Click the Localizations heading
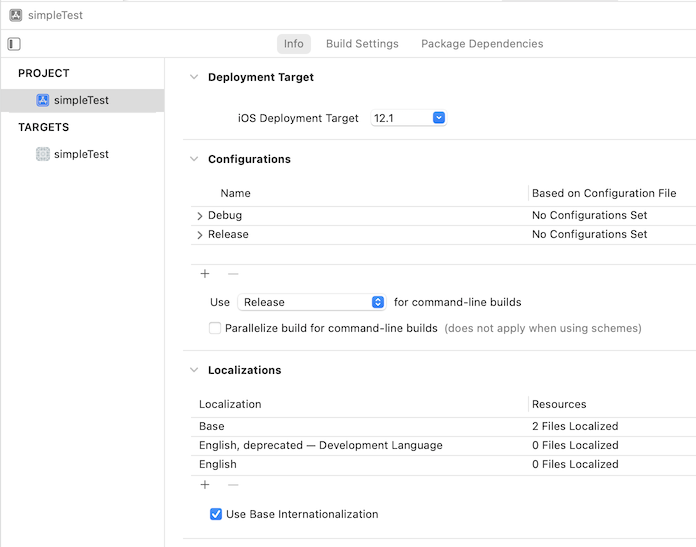Viewport: 696px width, 547px height. point(244,370)
